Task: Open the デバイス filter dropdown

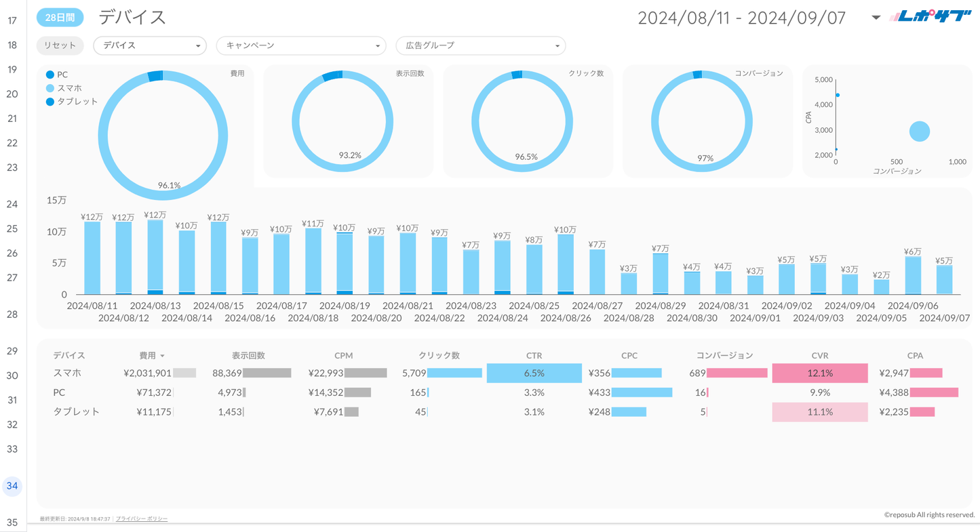Action: click(150, 45)
